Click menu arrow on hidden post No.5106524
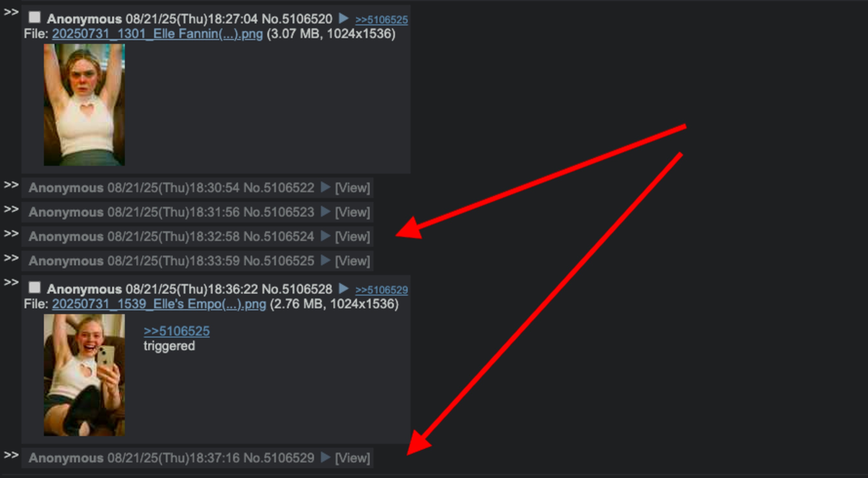 click(x=325, y=236)
